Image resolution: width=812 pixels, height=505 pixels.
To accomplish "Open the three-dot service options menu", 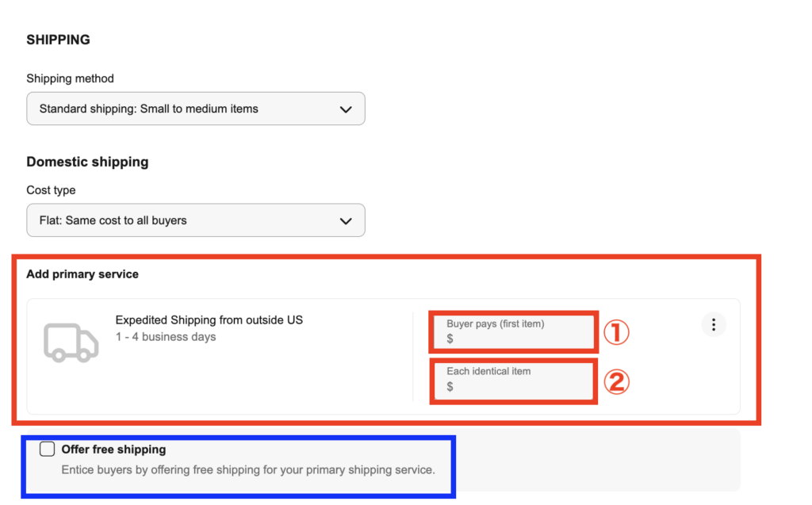I will pyautogui.click(x=713, y=325).
